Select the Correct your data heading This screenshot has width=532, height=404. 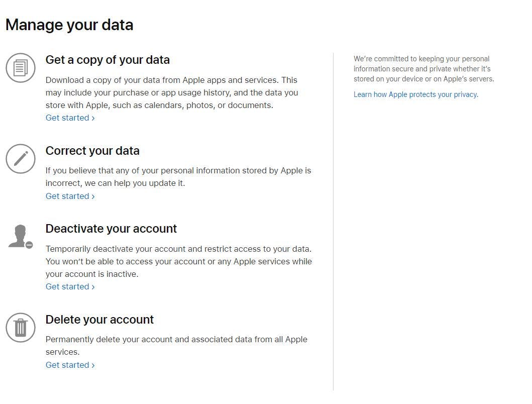coord(92,151)
